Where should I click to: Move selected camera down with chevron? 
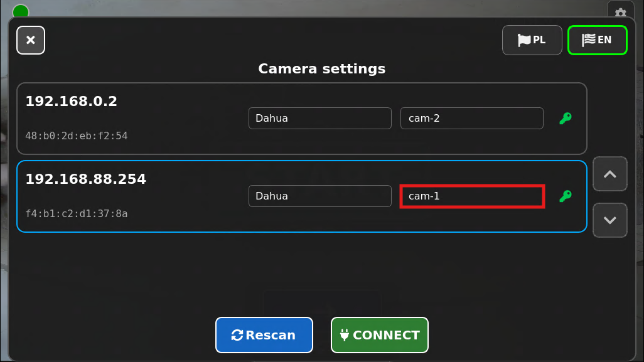(x=610, y=220)
